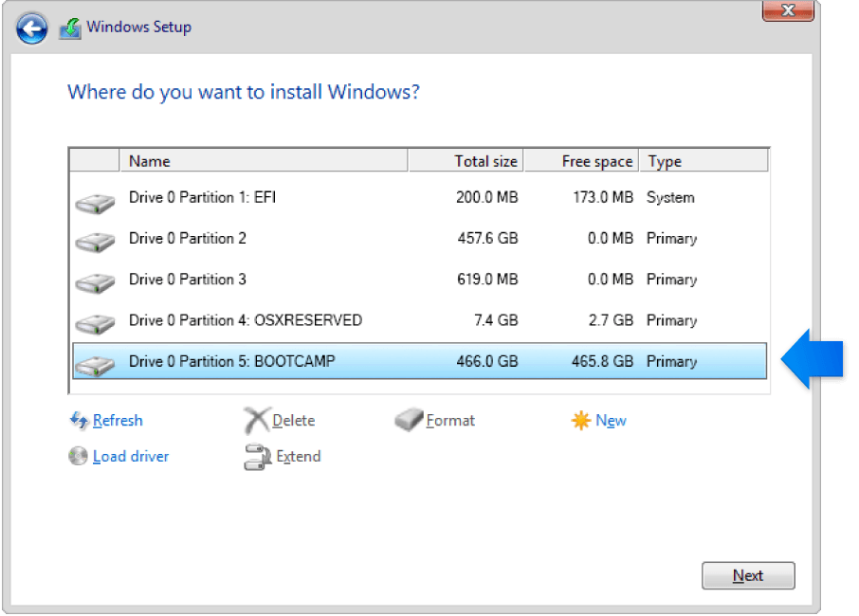Click the Primary type of BOOTCAMP row

point(672,361)
